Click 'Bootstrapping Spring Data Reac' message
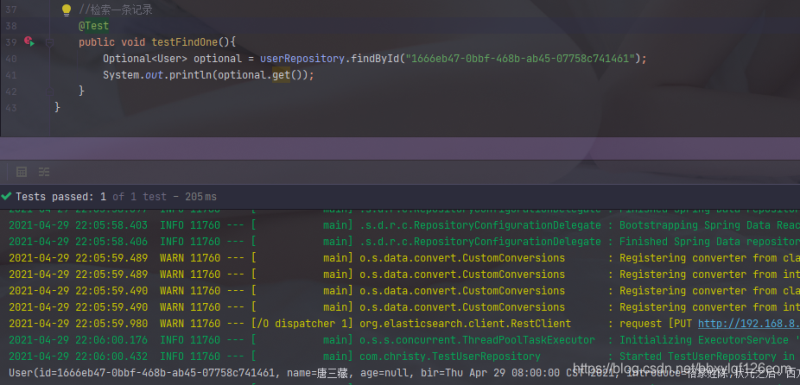Screen dimensions: 800x385 click(709, 225)
